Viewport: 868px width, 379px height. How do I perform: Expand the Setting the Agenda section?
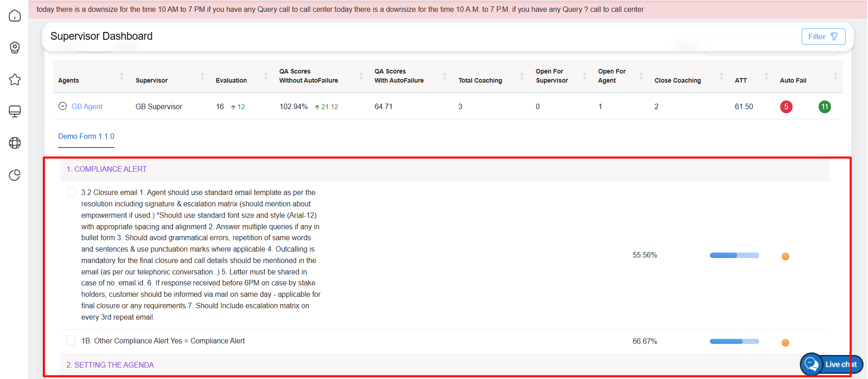[x=110, y=365]
